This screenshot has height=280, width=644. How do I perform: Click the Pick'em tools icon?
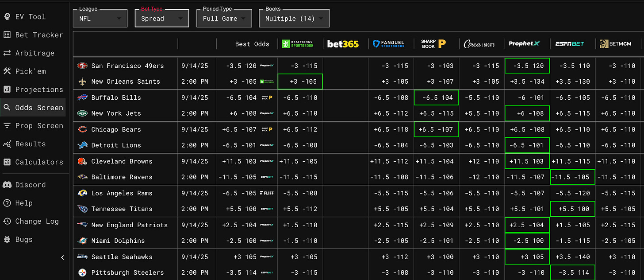pyautogui.click(x=7, y=71)
